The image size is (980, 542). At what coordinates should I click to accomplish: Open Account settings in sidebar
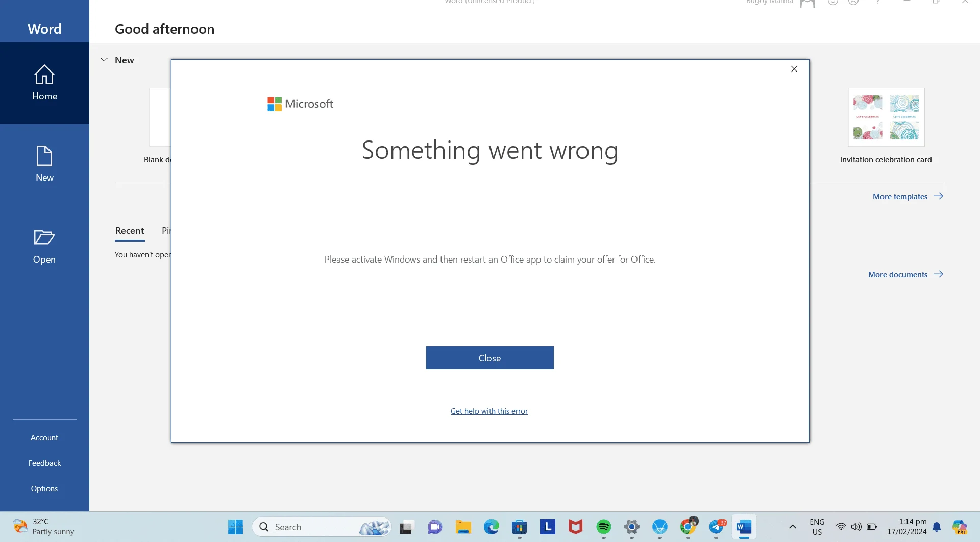[x=44, y=438]
